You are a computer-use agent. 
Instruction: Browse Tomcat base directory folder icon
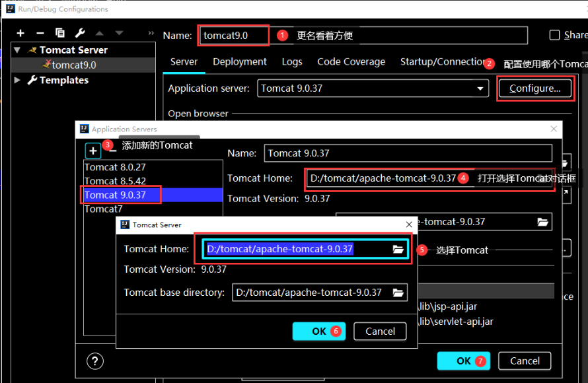point(398,292)
